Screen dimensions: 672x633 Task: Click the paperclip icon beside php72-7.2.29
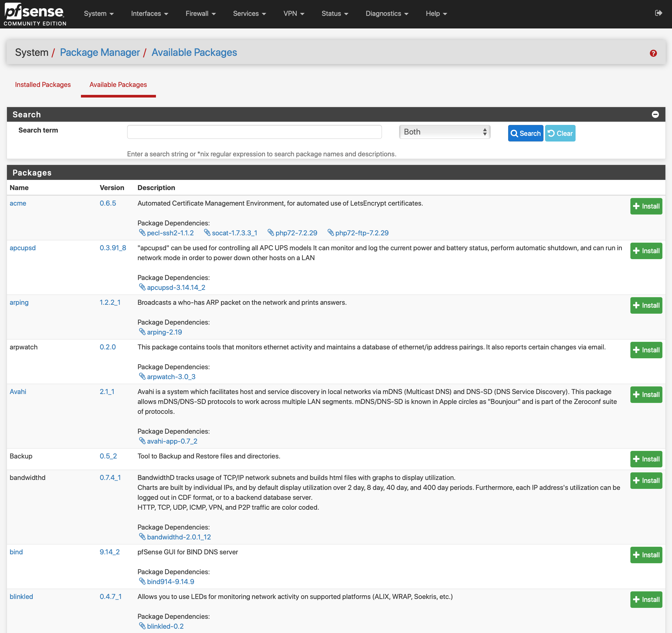pyautogui.click(x=271, y=233)
